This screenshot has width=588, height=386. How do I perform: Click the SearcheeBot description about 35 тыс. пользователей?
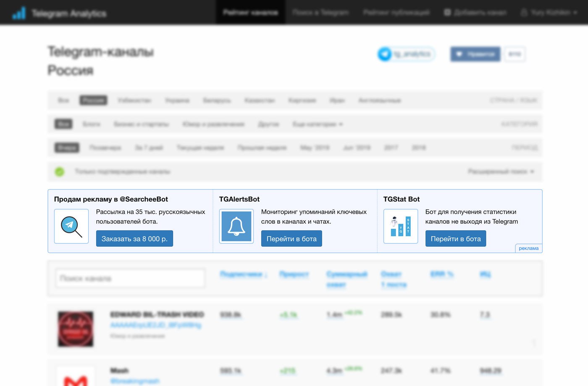click(150, 217)
